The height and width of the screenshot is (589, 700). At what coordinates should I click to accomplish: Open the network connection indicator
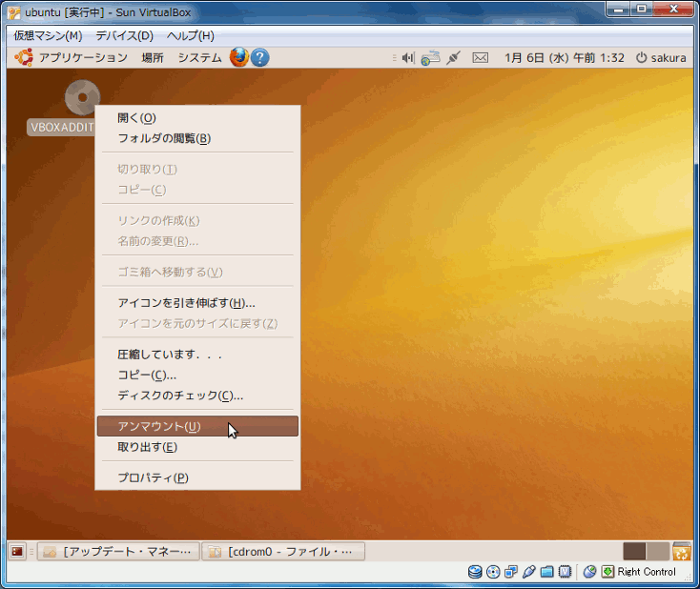tap(430, 58)
